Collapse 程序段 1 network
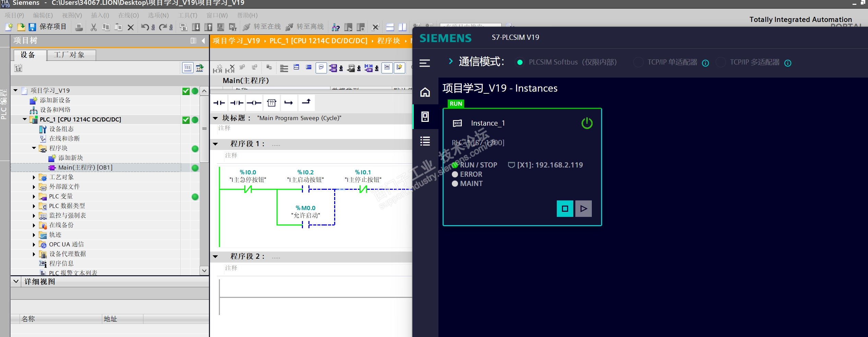Image resolution: width=868 pixels, height=337 pixels. (215, 144)
